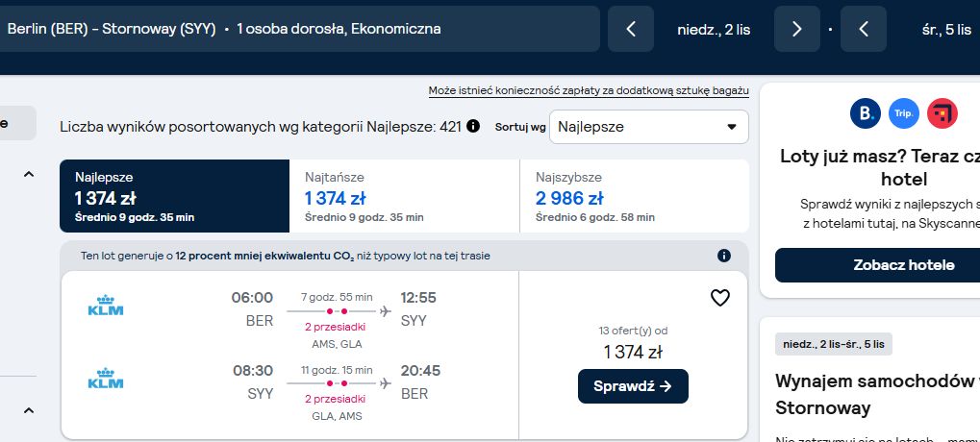
Task: Select the Najlepsze tab
Action: (174, 196)
